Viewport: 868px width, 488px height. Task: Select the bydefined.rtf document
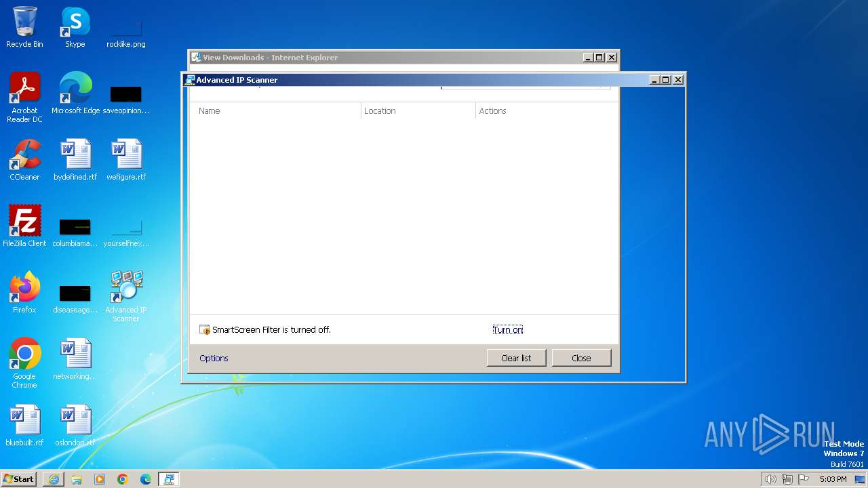[75, 160]
